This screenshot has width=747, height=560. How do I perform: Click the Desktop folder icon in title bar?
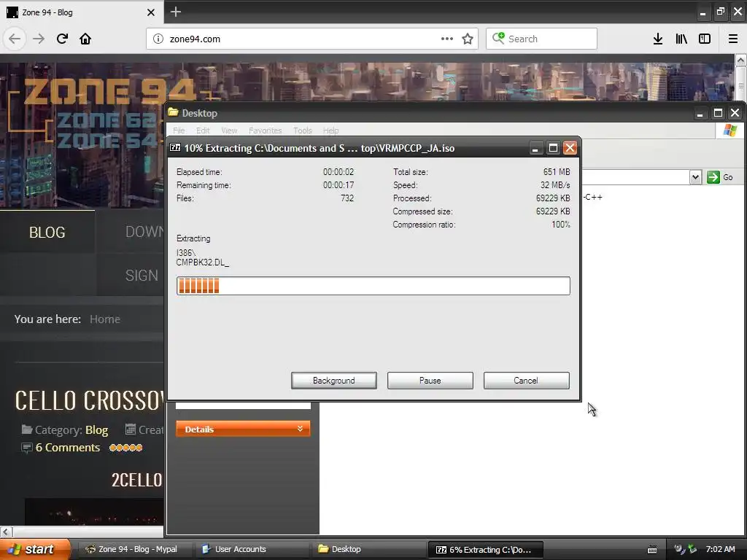tap(173, 112)
